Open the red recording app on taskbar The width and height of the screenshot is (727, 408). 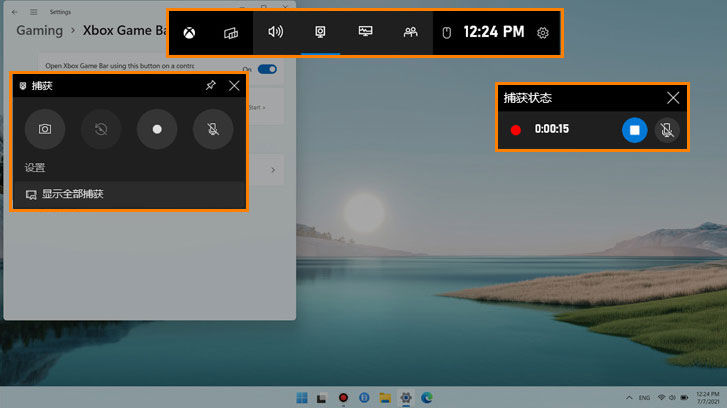(343, 398)
